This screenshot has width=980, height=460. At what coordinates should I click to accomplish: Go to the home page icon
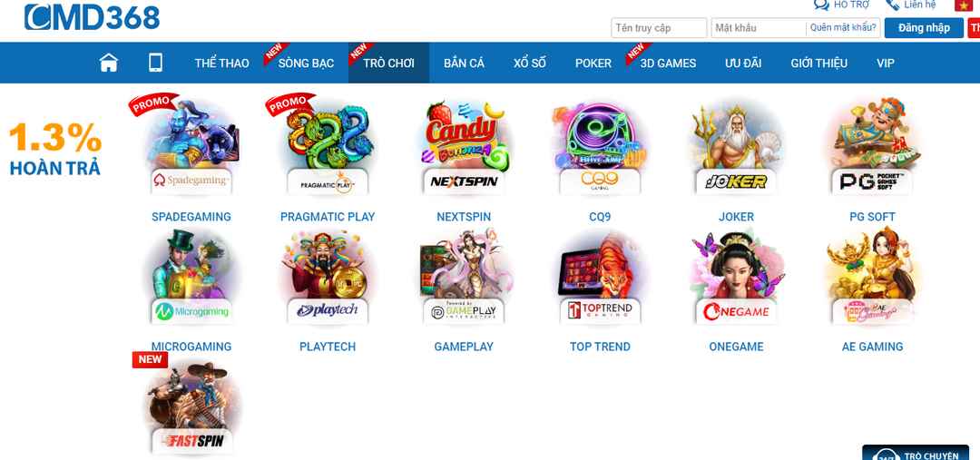click(x=109, y=63)
